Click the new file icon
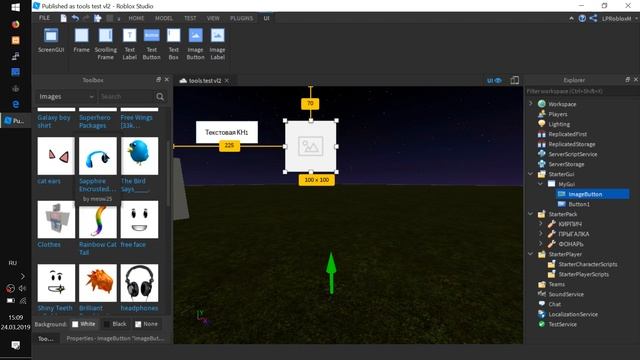This screenshot has width=640, height=360. [64, 18]
